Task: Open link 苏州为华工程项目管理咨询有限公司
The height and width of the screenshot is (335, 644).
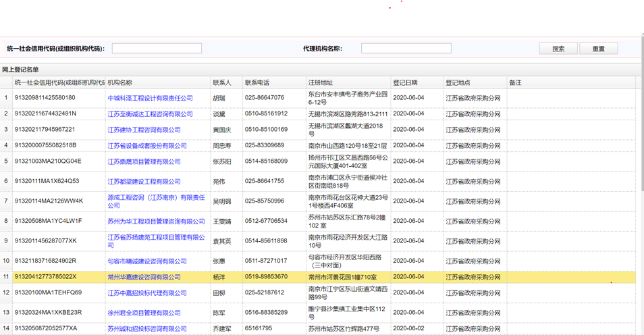Action: (x=156, y=221)
